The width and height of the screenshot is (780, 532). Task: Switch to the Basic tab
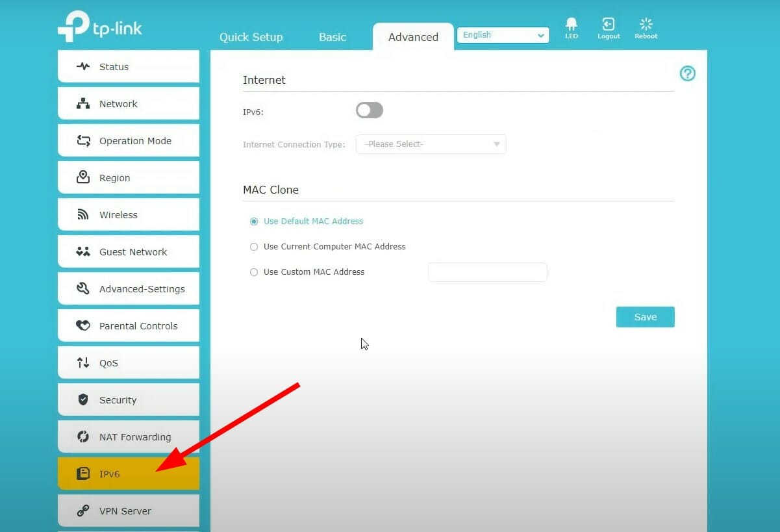pos(333,37)
